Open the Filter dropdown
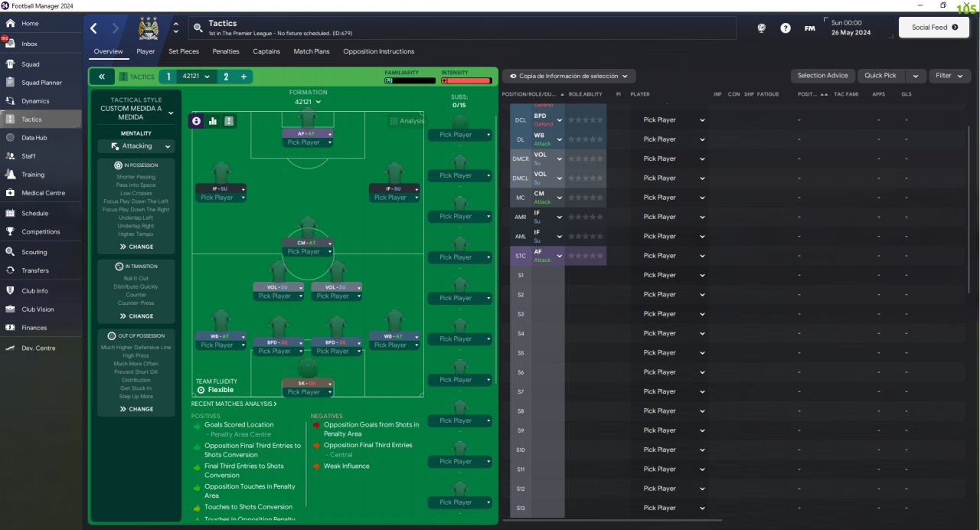The width and height of the screenshot is (980, 530). click(950, 76)
